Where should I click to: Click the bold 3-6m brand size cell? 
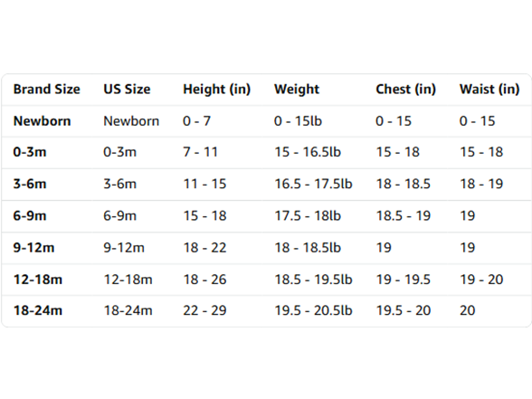[x=30, y=184]
